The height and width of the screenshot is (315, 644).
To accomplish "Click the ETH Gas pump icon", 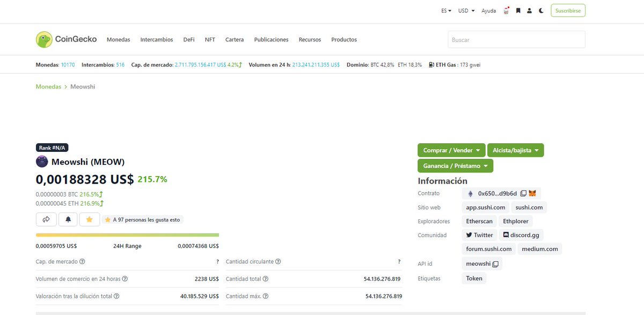I will tap(431, 64).
